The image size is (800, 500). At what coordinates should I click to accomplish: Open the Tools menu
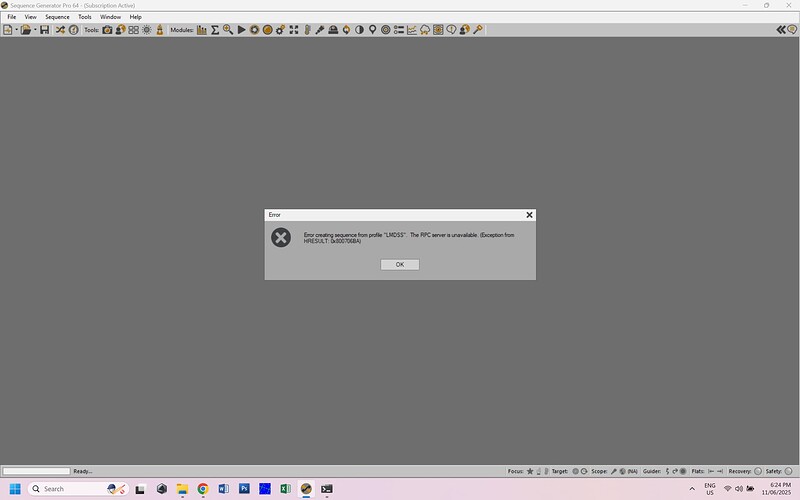point(85,17)
